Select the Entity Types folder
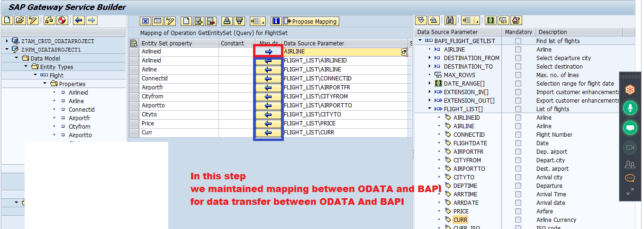This screenshot has height=229, width=644. click(56, 67)
